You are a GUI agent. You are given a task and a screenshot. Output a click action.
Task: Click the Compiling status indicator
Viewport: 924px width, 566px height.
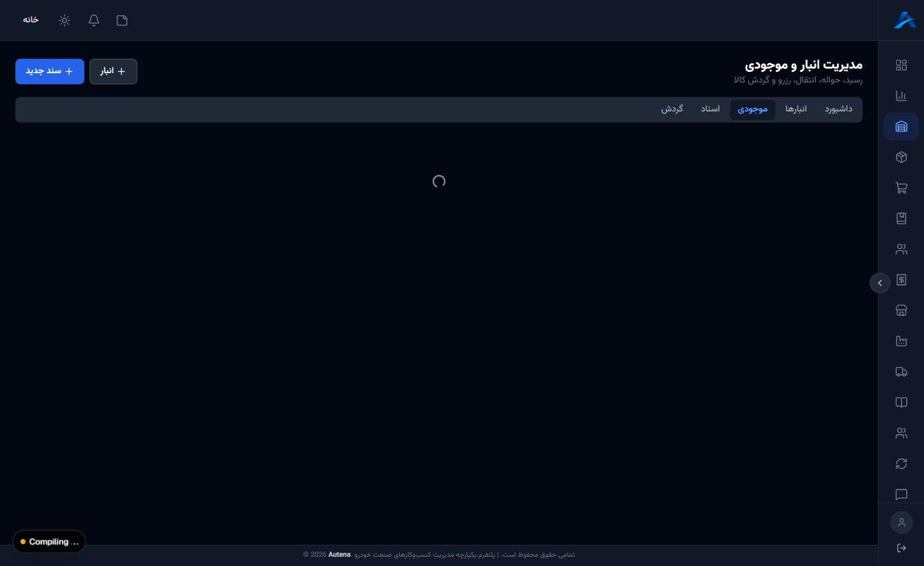49,542
